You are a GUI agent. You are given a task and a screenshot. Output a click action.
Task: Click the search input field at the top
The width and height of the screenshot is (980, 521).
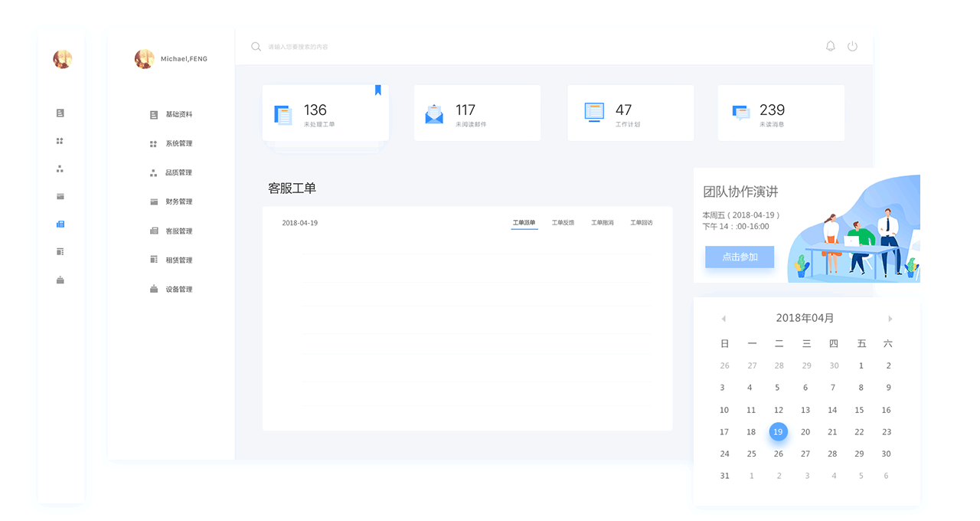(322, 46)
